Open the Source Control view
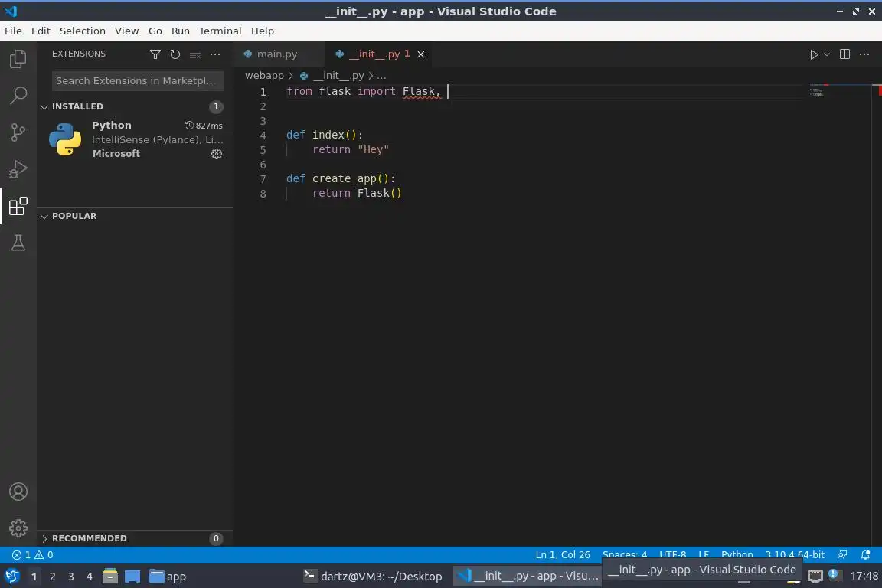Screen dimensions: 882x588 [18, 132]
